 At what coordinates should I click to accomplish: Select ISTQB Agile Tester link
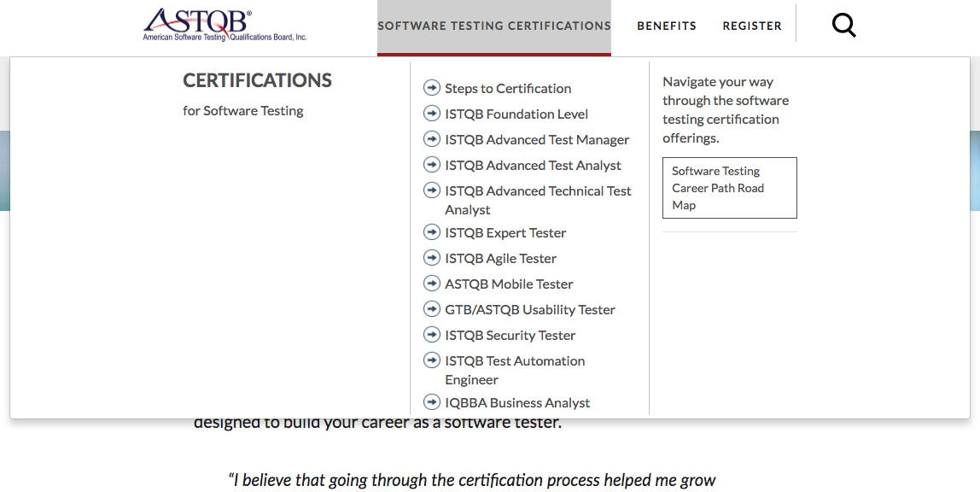(500, 258)
